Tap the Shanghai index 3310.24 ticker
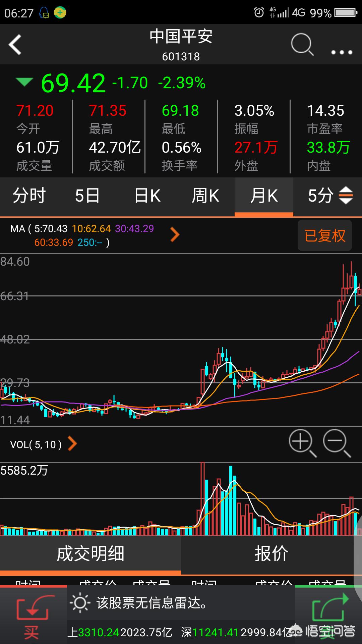 click(99, 633)
